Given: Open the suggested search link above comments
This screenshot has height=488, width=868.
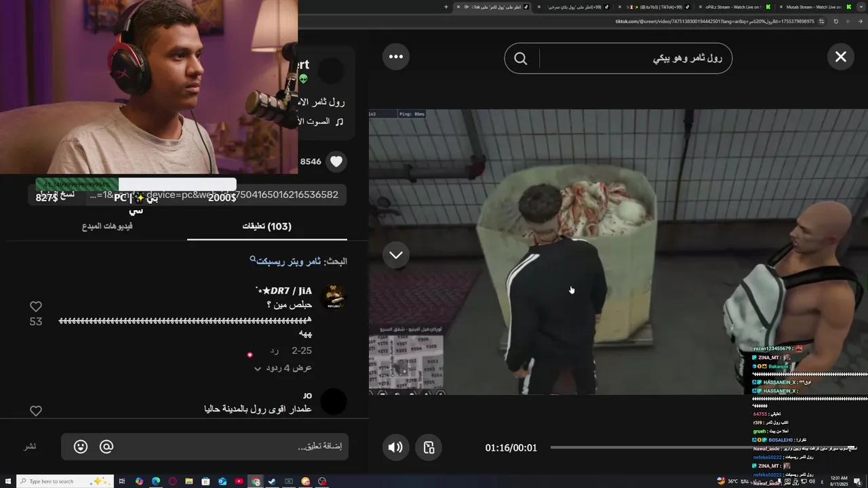Looking at the screenshot, I should coord(288,261).
